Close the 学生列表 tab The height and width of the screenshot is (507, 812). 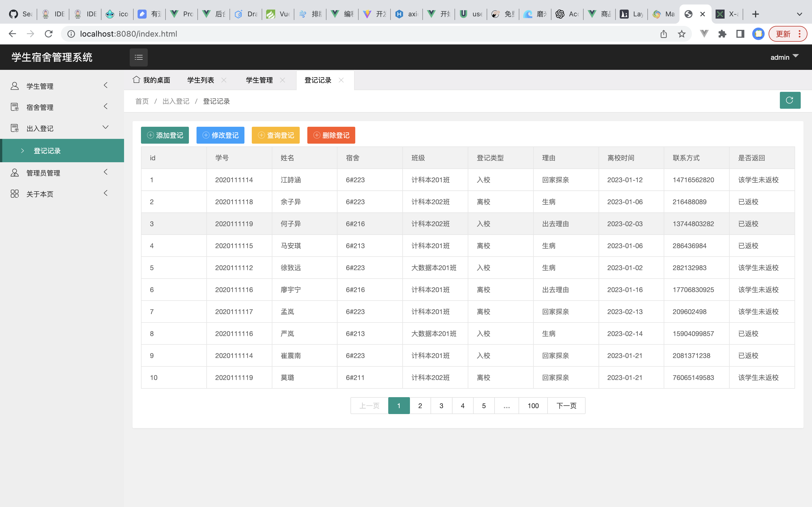tap(224, 80)
